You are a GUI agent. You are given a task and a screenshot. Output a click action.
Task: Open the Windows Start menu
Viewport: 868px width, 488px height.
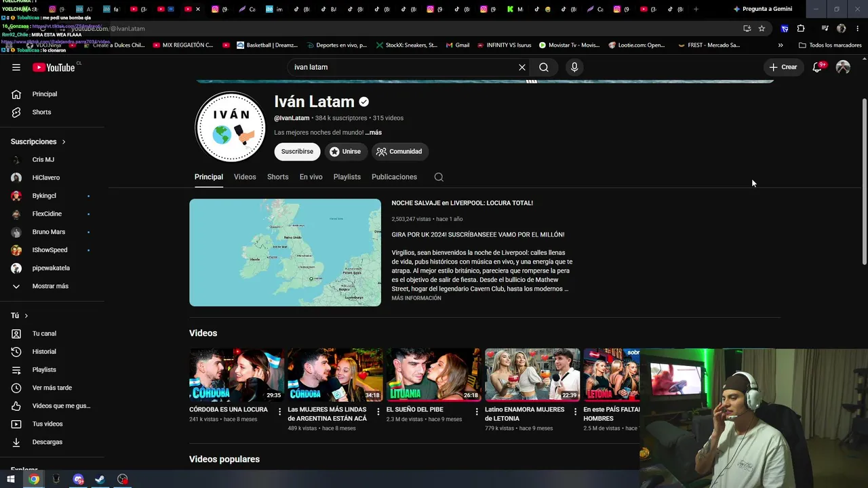[11, 479]
